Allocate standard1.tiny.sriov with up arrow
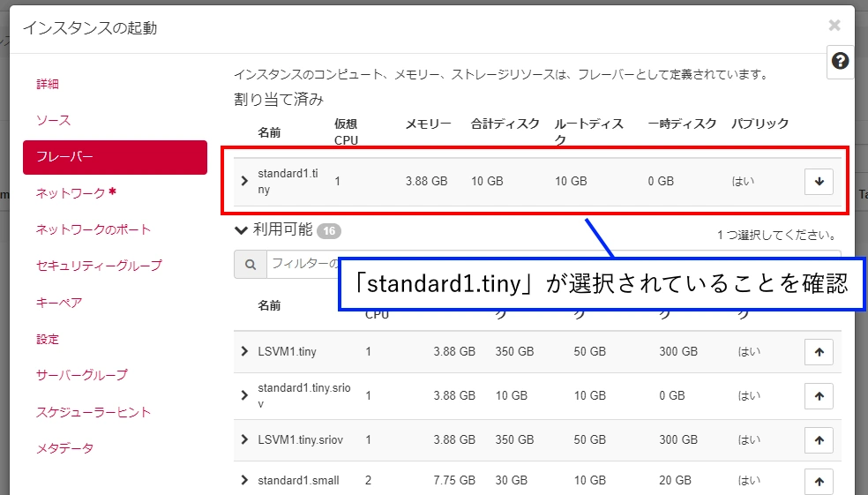The width and height of the screenshot is (868, 495). click(x=819, y=395)
